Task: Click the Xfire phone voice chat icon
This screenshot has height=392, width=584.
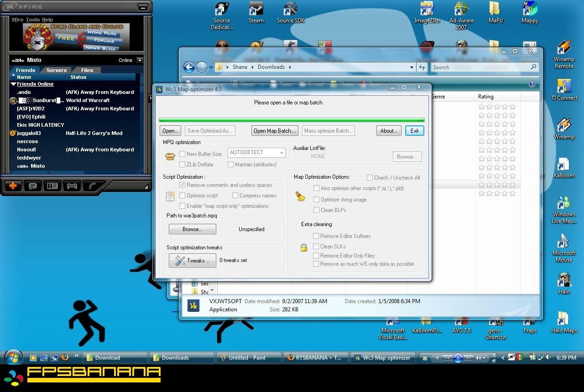Action: pyautogui.click(x=93, y=186)
